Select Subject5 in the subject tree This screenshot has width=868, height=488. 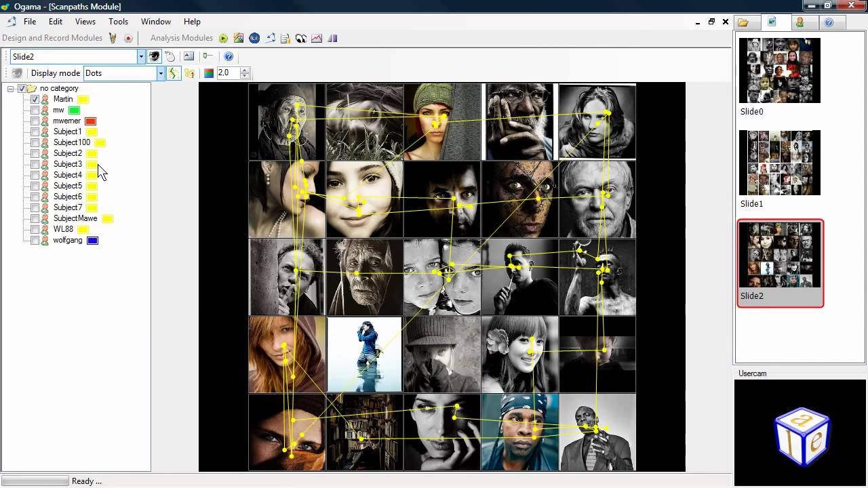[x=68, y=186]
